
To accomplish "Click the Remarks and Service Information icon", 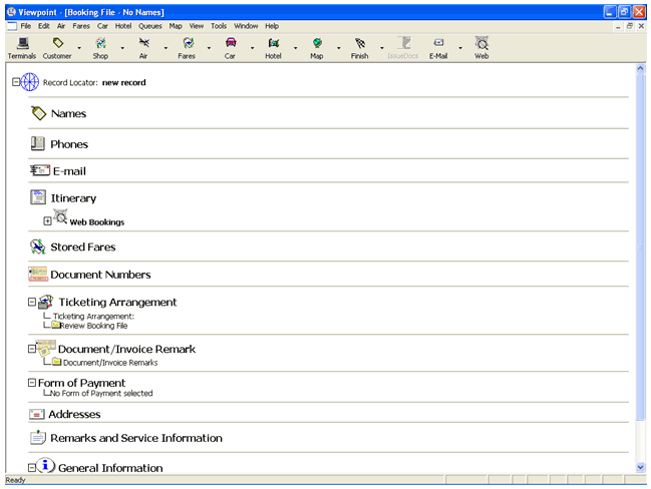I will [x=38, y=438].
